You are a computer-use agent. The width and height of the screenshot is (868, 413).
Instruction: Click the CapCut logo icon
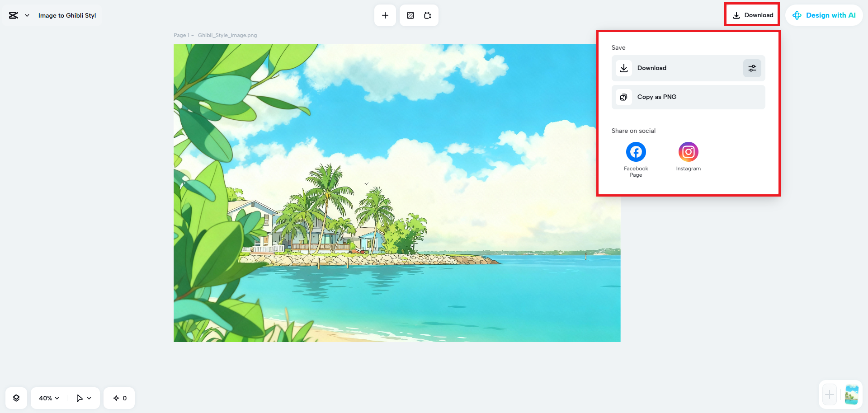14,15
